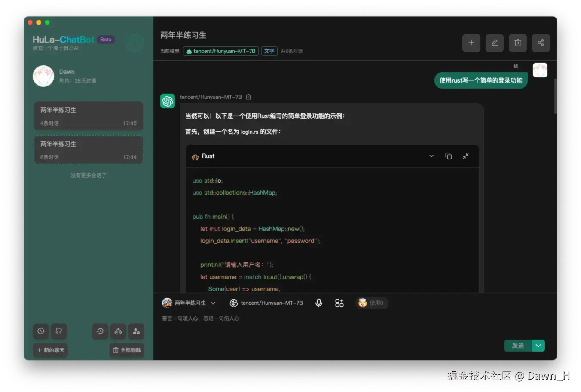Viewport: 581px width, 392px height.
Task: Delete the tencent/Hunyuan-MT-7B reply via trash icon
Action: coord(248,97)
